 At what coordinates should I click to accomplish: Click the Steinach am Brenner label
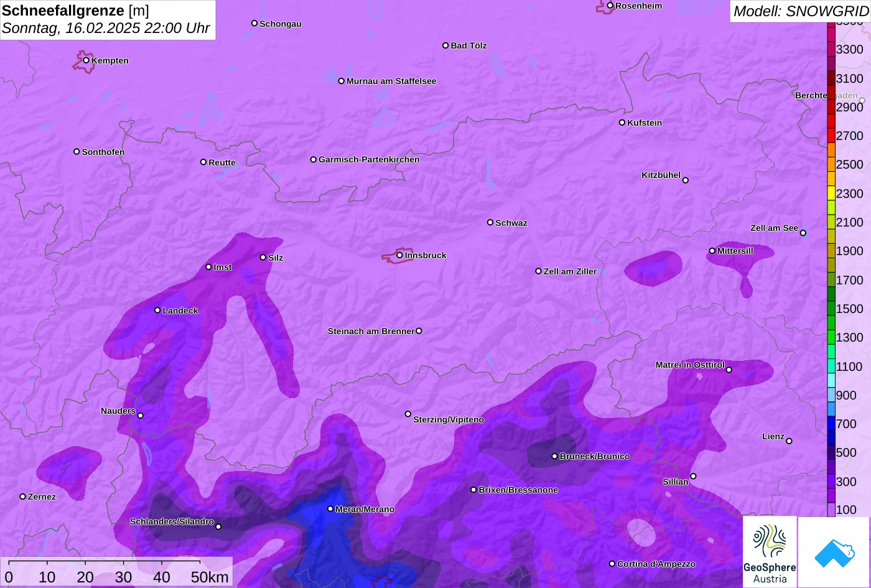371,331
